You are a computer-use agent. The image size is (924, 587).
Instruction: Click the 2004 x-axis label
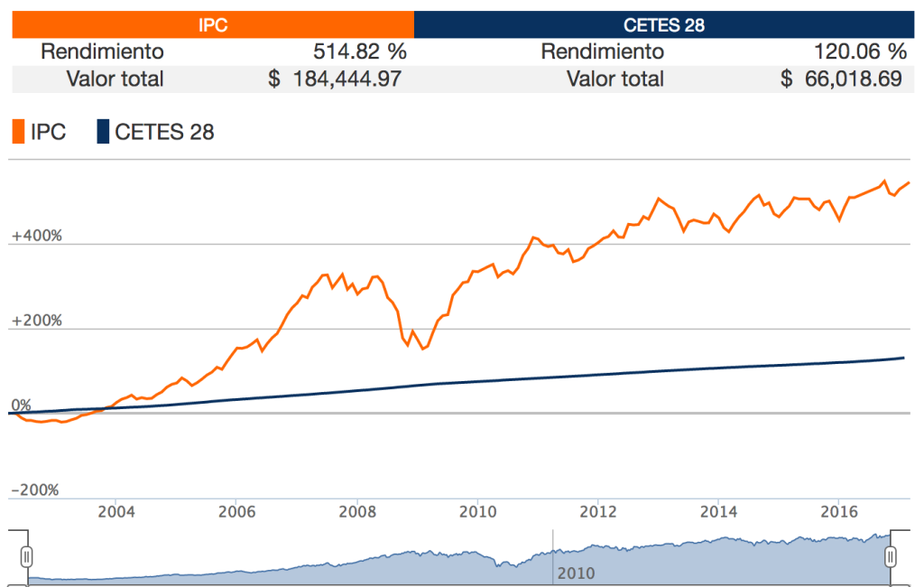click(116, 511)
